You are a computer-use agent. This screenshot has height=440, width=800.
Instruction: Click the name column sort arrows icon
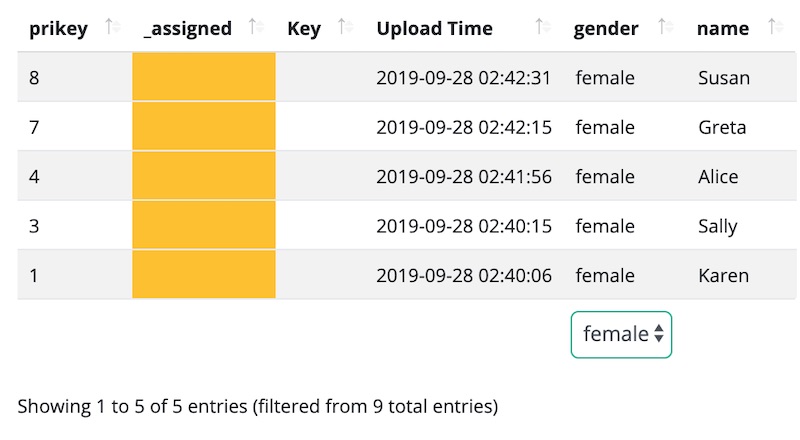[775, 28]
